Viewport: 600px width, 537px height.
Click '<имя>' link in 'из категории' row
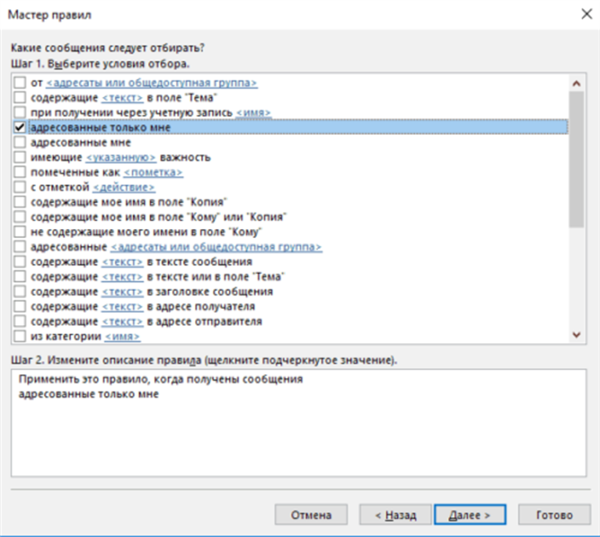click(x=122, y=336)
